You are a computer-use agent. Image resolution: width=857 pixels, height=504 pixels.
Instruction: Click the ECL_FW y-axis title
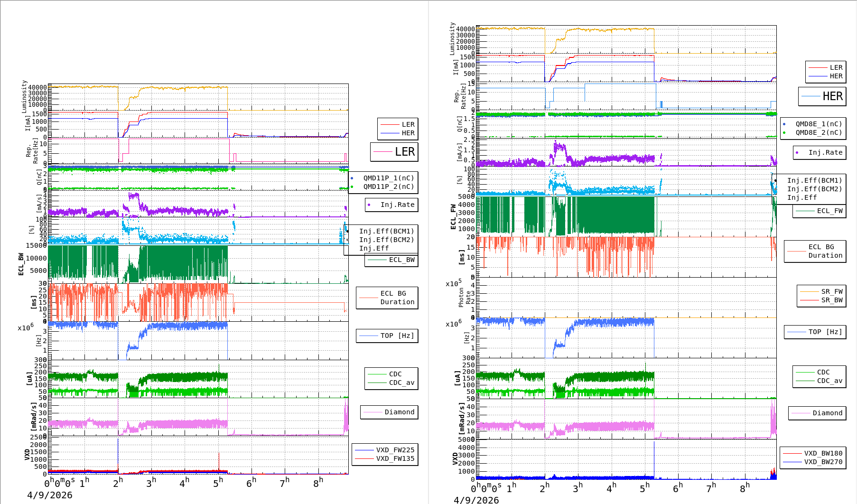click(453, 217)
